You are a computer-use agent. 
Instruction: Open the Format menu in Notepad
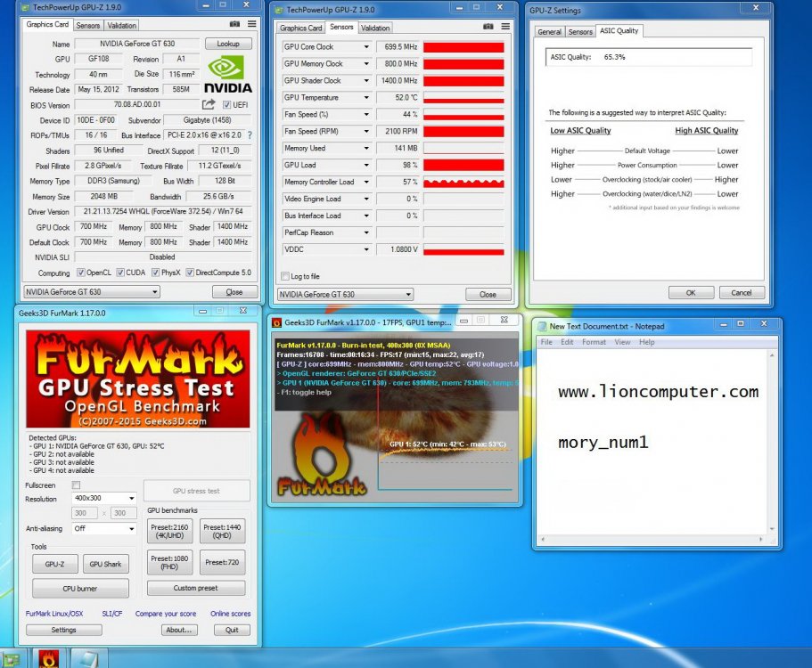[594, 342]
